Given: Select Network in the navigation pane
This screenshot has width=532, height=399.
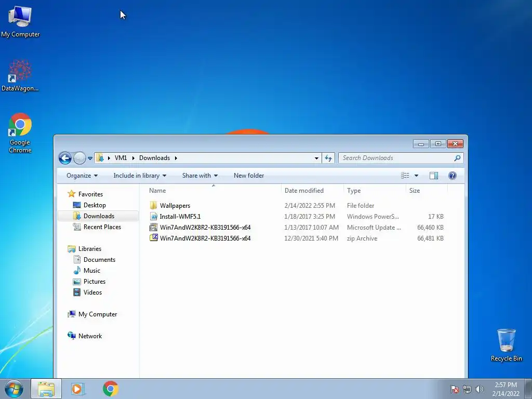Looking at the screenshot, I should click(x=90, y=336).
